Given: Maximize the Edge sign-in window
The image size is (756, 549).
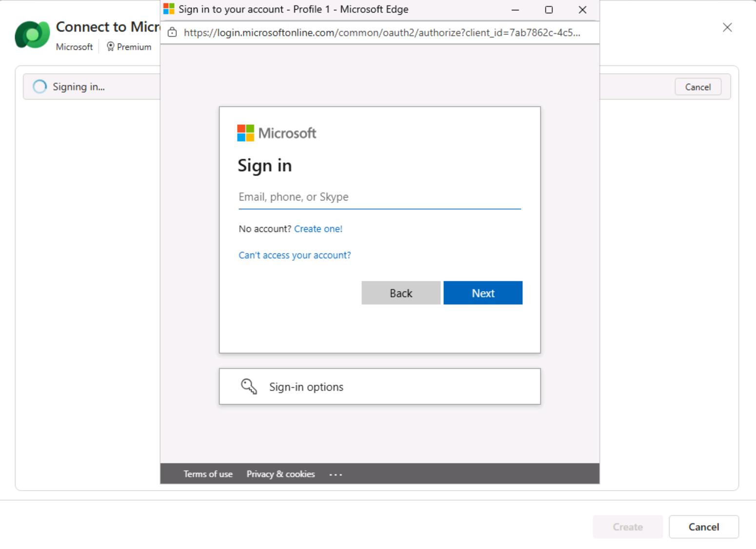Looking at the screenshot, I should (x=549, y=10).
